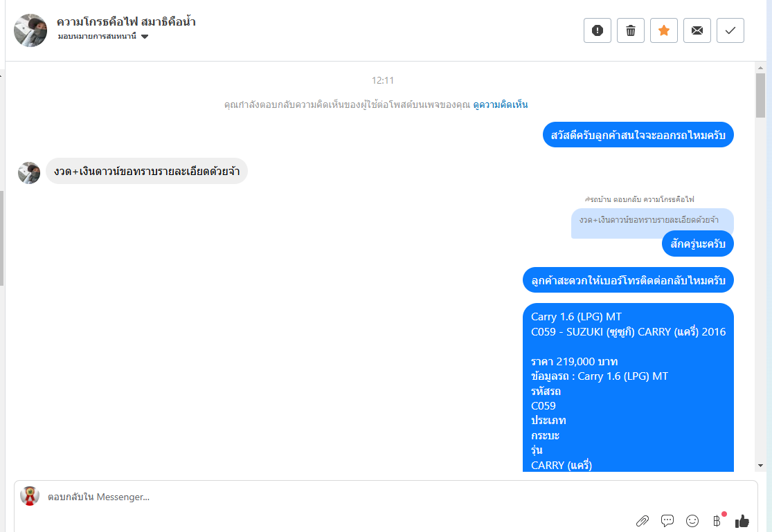Click the scrollbar down arrow
This screenshot has height=532, width=772.
click(761, 466)
